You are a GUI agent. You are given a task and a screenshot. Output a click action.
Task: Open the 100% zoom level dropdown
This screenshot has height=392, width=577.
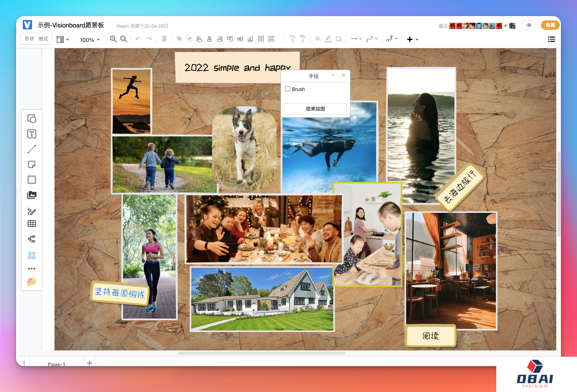(90, 40)
